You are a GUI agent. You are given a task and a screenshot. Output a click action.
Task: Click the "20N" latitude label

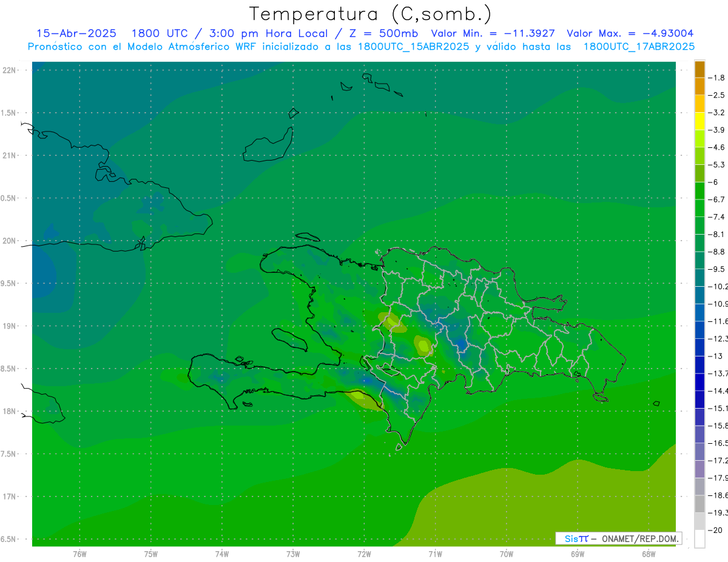tap(10, 241)
